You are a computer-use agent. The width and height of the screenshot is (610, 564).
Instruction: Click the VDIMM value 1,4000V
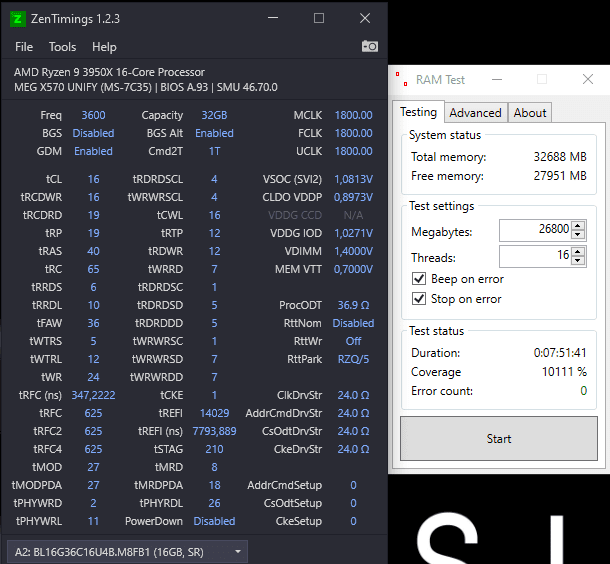point(353,251)
